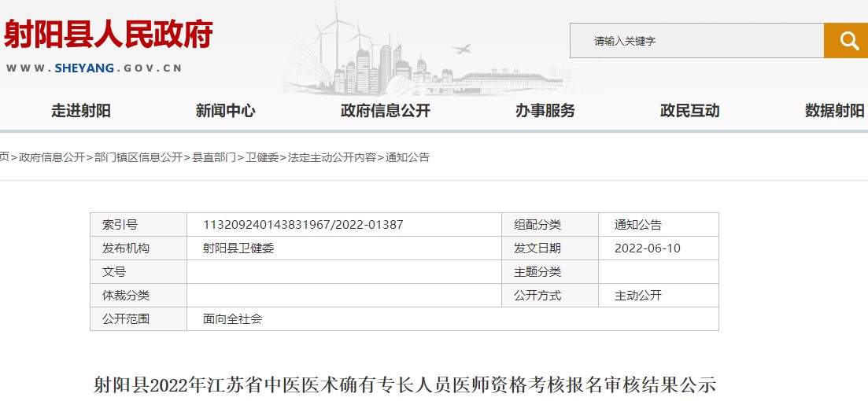Click the article title about 中医医术确有专长
This screenshot has height=401, width=868.
click(404, 385)
